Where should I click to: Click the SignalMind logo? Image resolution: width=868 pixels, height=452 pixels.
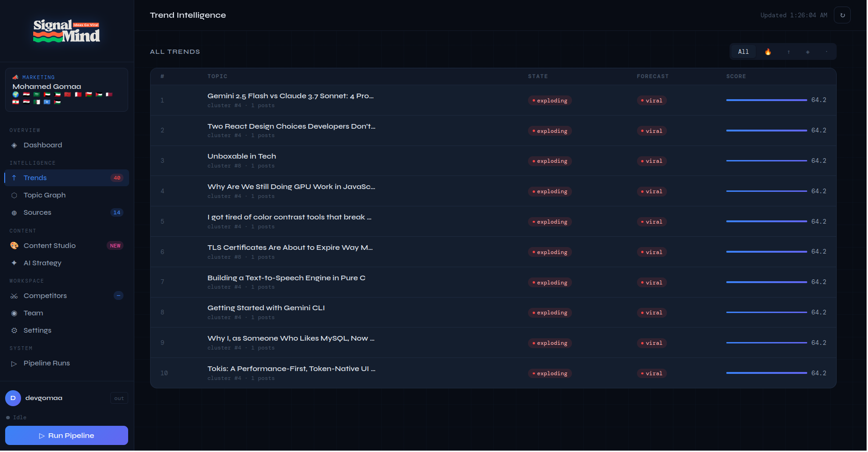pyautogui.click(x=67, y=31)
